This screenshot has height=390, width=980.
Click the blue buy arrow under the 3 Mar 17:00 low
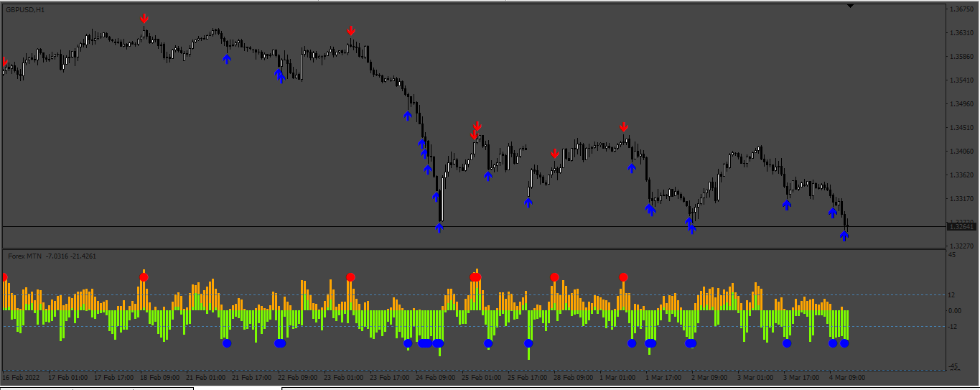(787, 205)
